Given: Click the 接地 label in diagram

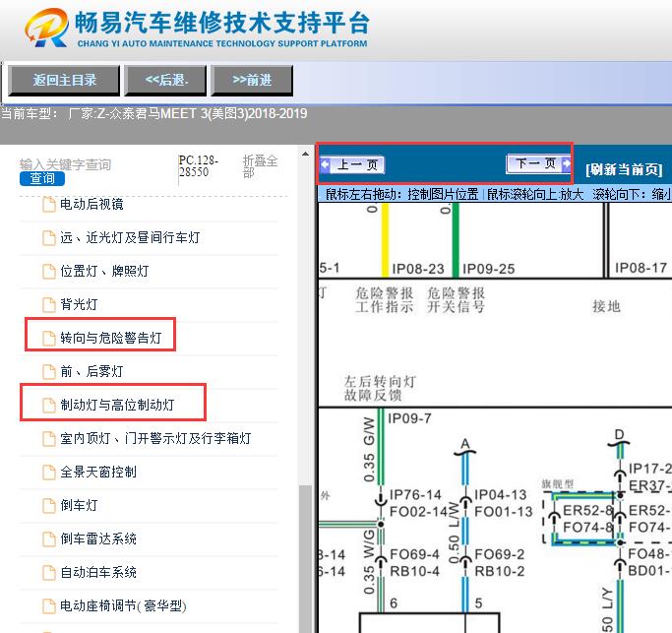Looking at the screenshot, I should [x=606, y=306].
